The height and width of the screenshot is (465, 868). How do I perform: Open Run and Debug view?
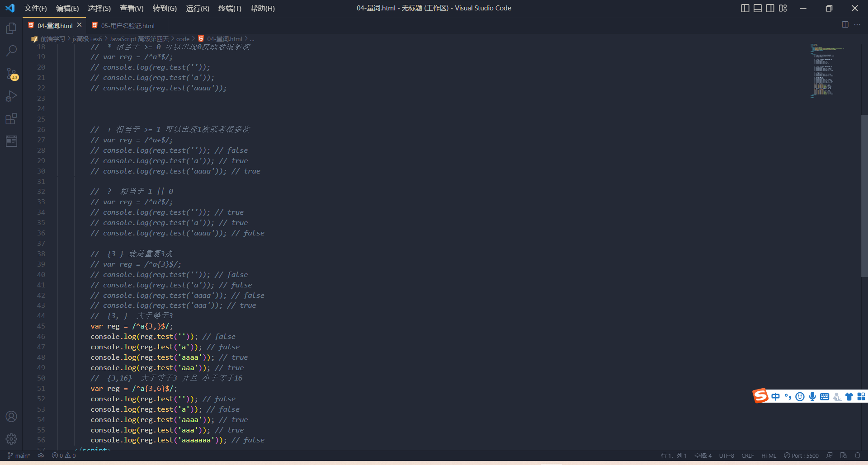(x=11, y=96)
